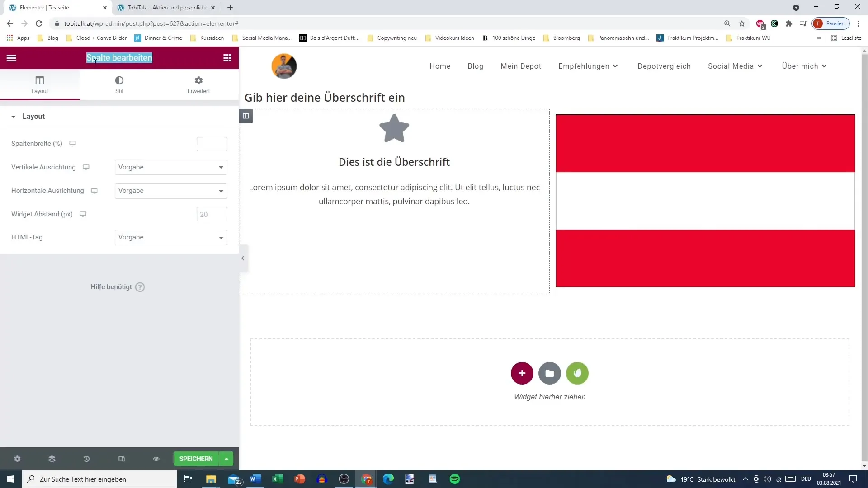
Task: Open a new browser tab
Action: (230, 8)
